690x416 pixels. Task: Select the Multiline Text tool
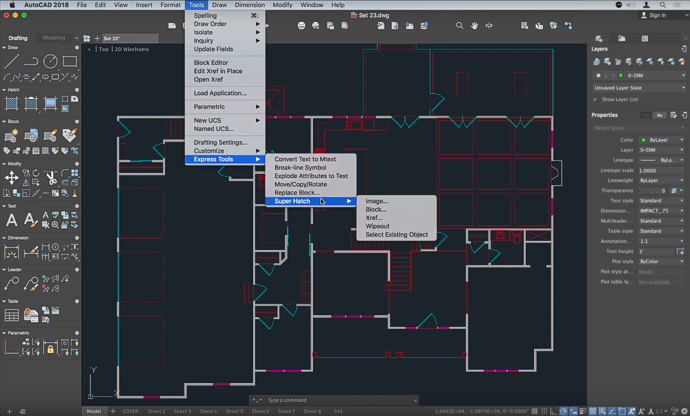pyautogui.click(x=11, y=220)
